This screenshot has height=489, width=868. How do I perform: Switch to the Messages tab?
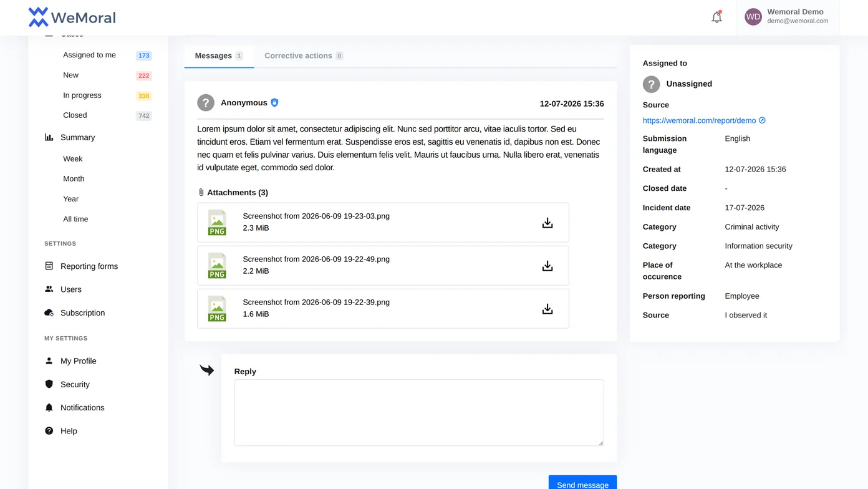coord(219,56)
